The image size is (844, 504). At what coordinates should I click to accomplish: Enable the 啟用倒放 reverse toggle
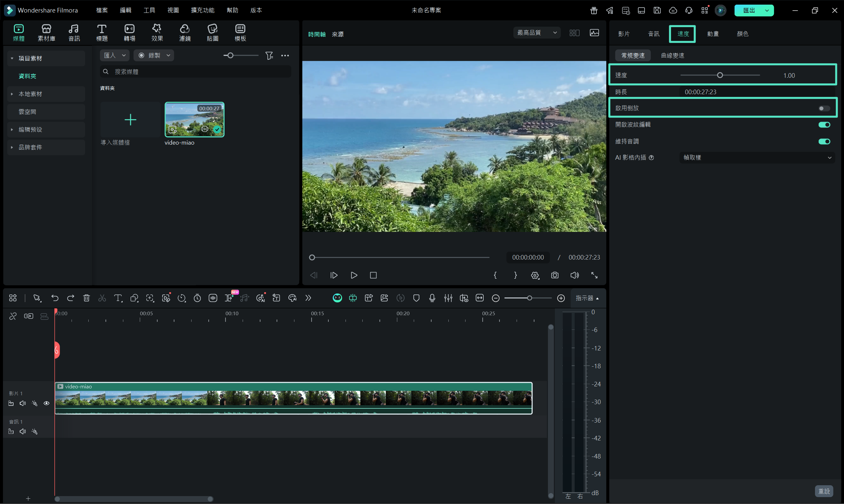coord(824,108)
